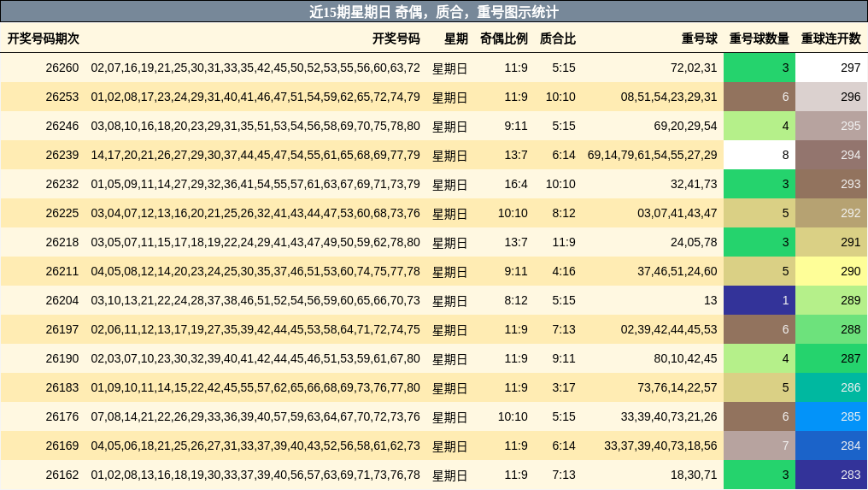Image resolution: width=868 pixels, height=490 pixels.
Task: Click the bright blue cell showing 285
Action: pos(831,416)
